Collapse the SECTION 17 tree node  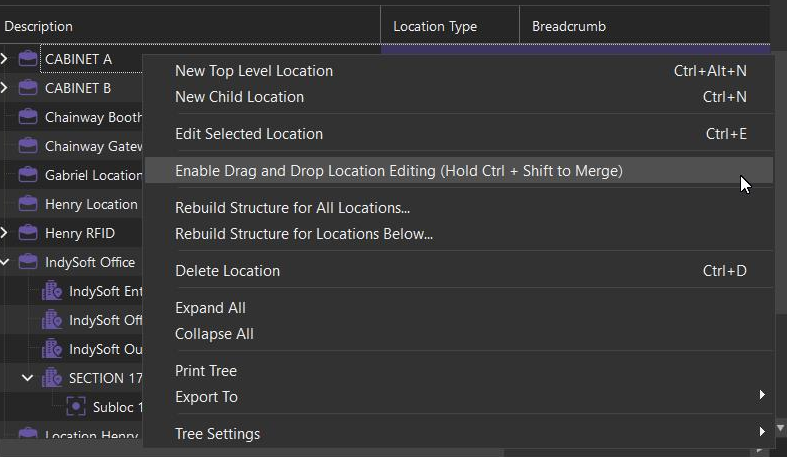point(28,378)
